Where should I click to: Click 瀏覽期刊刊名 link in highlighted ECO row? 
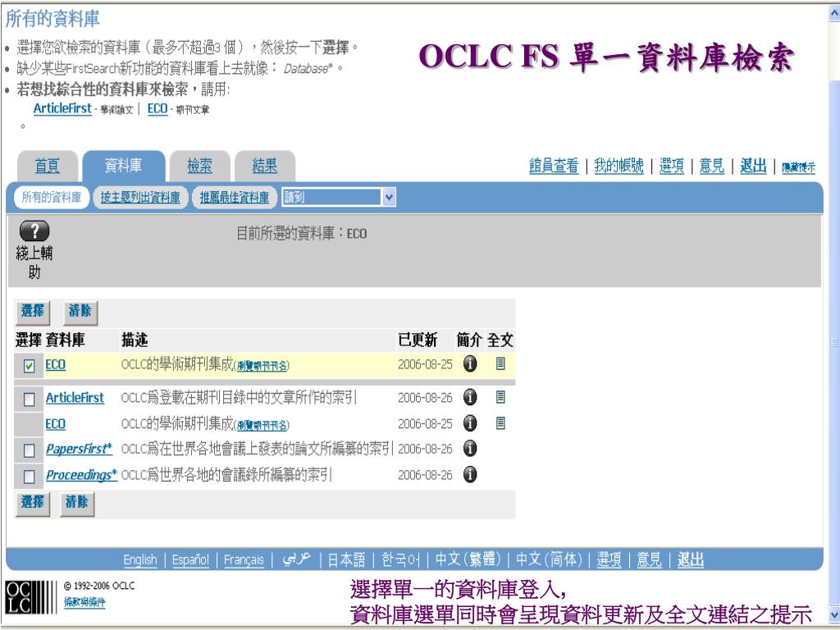(262, 367)
